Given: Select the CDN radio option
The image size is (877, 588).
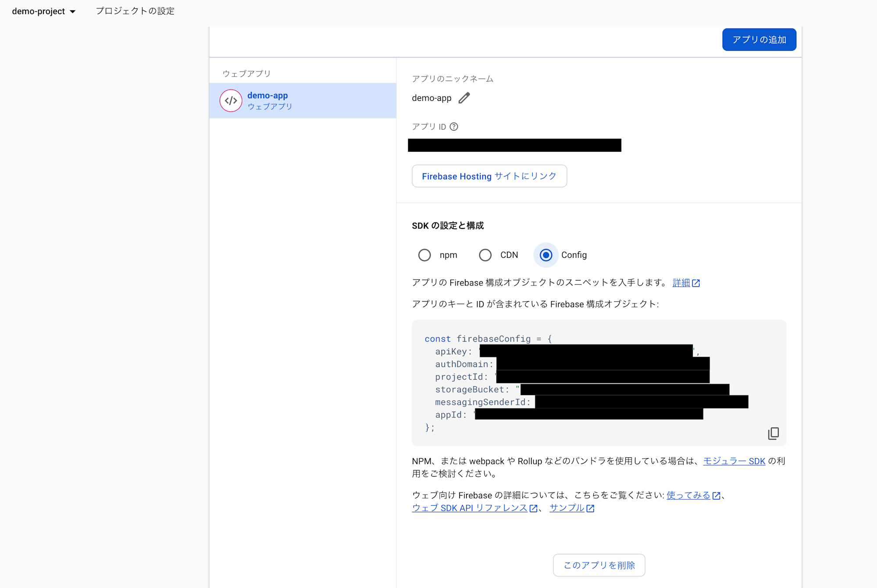Looking at the screenshot, I should (x=485, y=255).
